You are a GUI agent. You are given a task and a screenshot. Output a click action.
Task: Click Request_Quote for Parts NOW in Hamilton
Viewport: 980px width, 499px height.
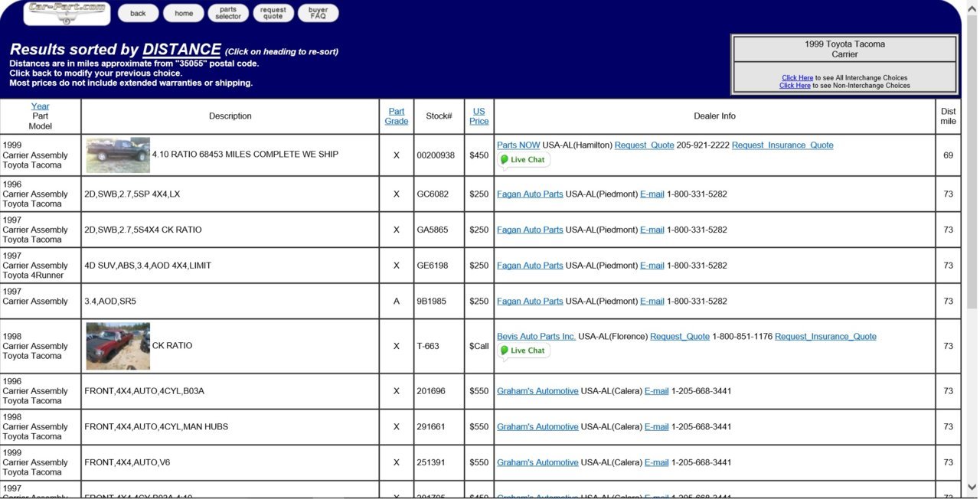pos(645,145)
